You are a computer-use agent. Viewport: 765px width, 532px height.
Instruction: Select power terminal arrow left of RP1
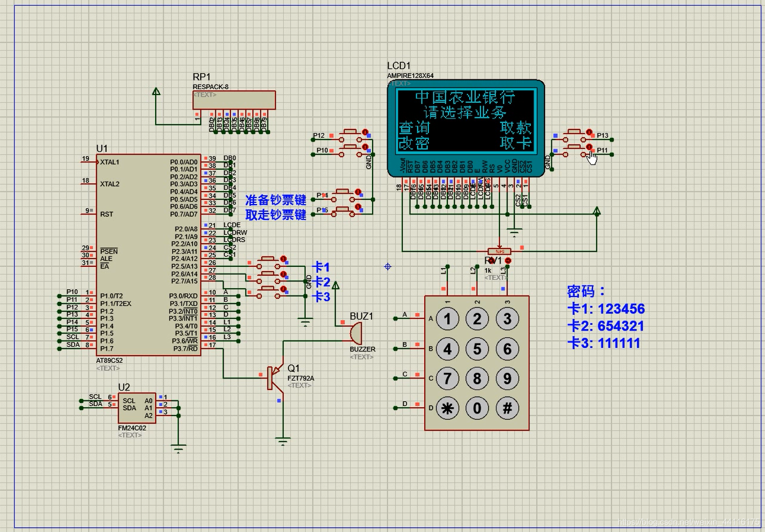coord(156,91)
